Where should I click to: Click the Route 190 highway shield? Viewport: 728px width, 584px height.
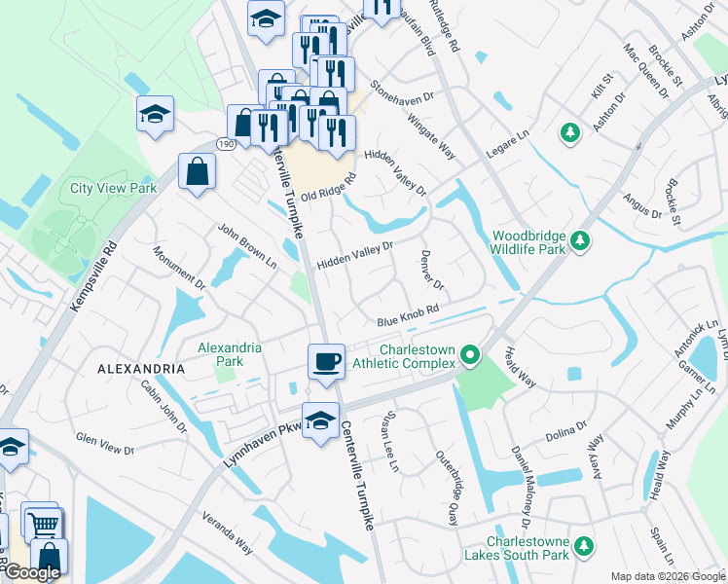click(x=226, y=144)
